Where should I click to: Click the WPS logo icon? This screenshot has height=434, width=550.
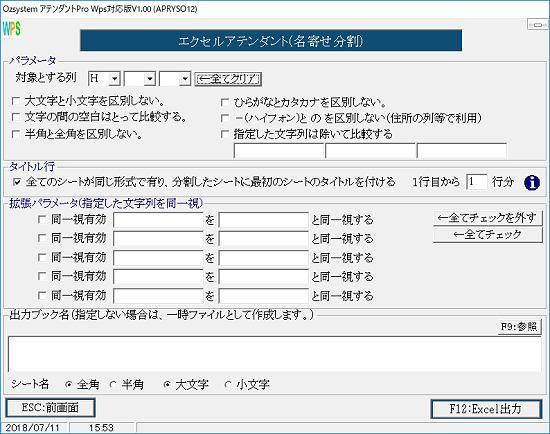pos(12,29)
